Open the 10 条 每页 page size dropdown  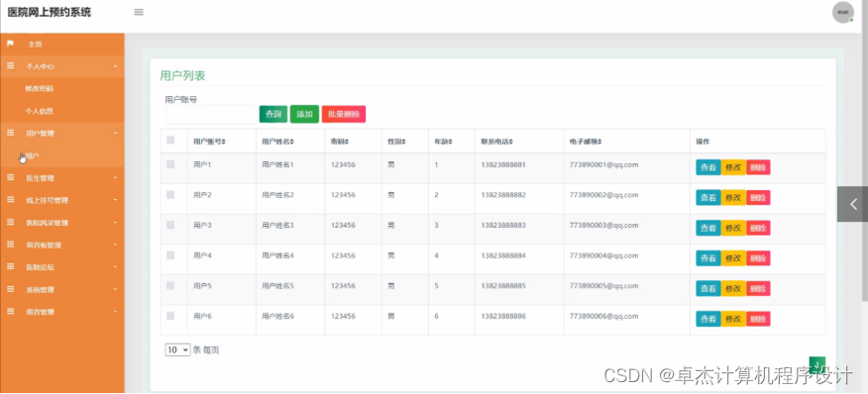[177, 349]
